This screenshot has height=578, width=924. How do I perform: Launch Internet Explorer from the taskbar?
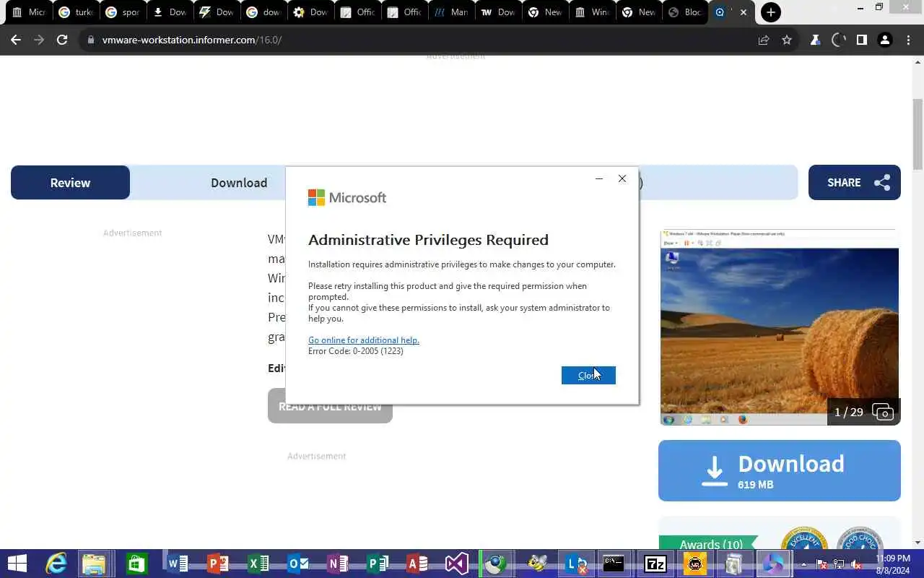[56, 564]
